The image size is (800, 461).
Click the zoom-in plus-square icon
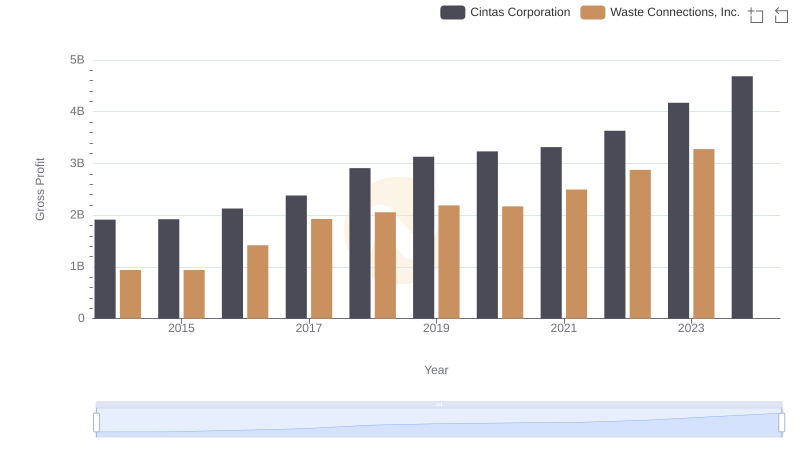point(756,15)
